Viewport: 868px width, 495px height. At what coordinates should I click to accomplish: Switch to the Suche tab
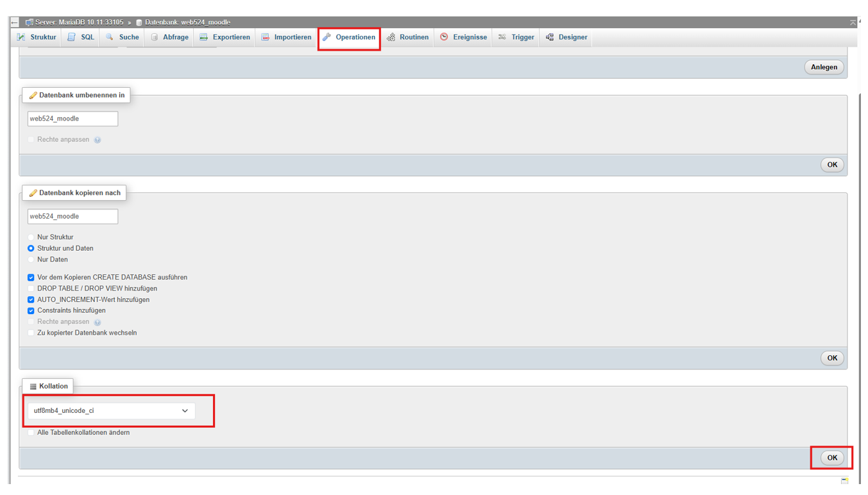click(123, 37)
